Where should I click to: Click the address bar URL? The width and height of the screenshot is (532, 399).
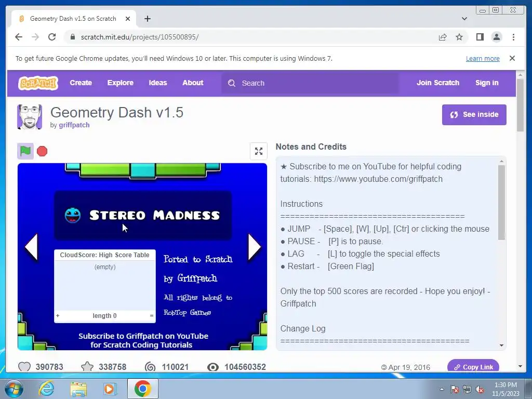click(x=140, y=37)
